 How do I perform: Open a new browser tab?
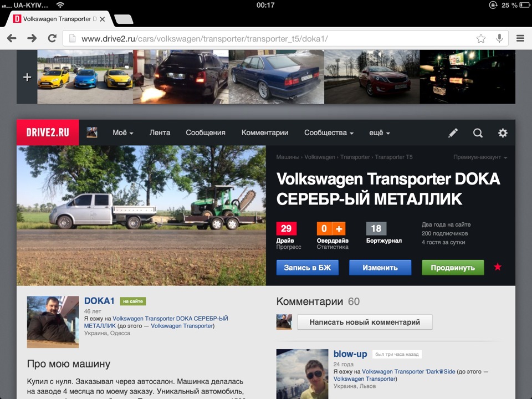coord(124,19)
